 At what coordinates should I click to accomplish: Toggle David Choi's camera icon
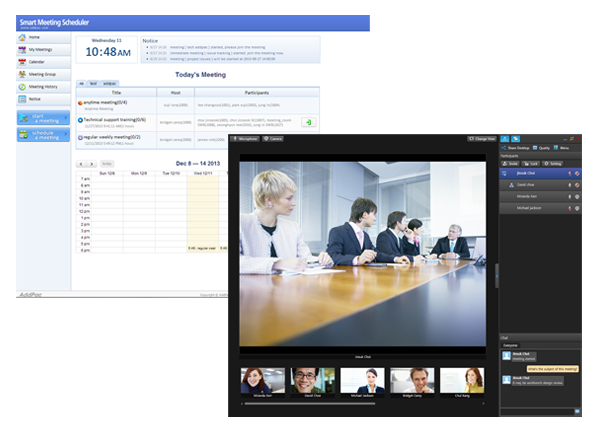577,185
